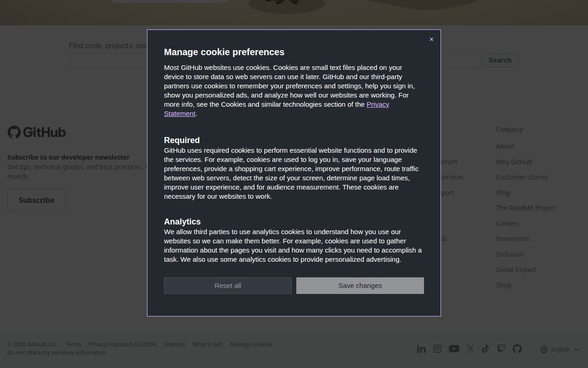Open the TikTok icon link

point(486,349)
